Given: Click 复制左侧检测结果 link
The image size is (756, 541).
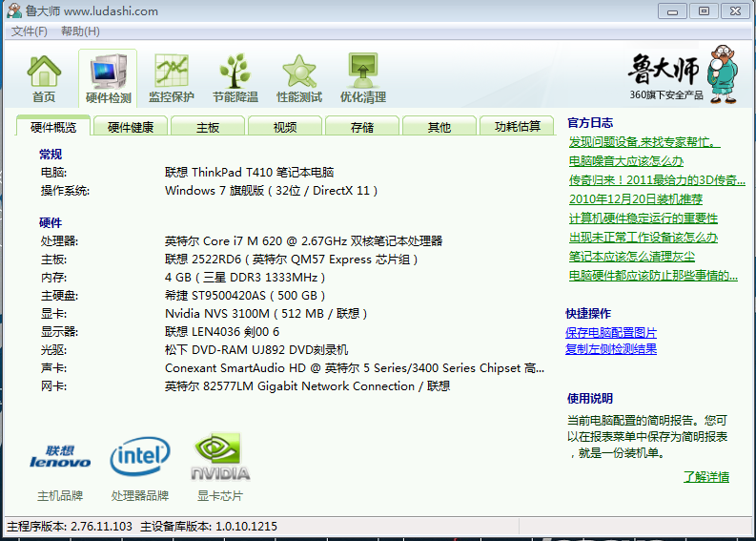Looking at the screenshot, I should [611, 349].
